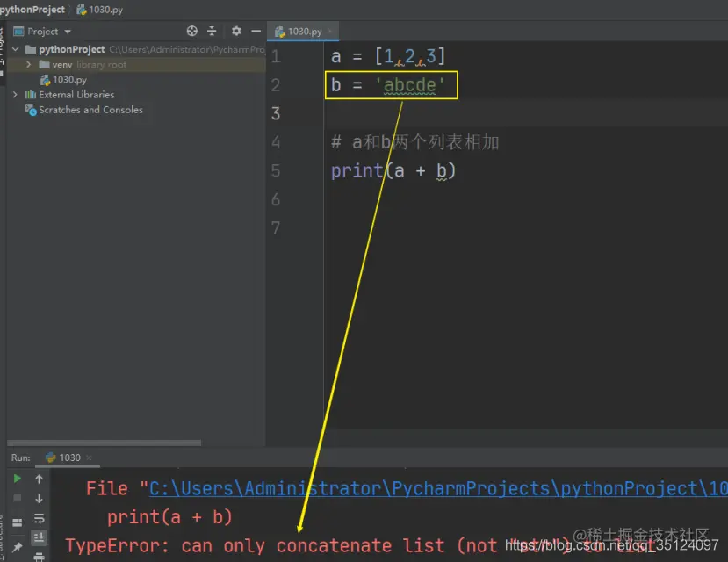The image size is (728, 562).
Task: Expand the venv folder
Action: 29,64
